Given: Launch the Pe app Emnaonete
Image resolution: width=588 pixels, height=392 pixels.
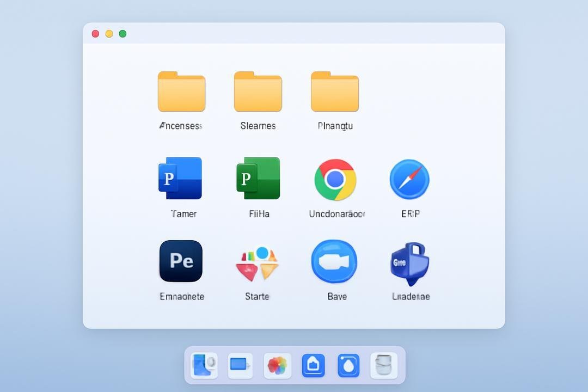Looking at the screenshot, I should coord(181,261).
